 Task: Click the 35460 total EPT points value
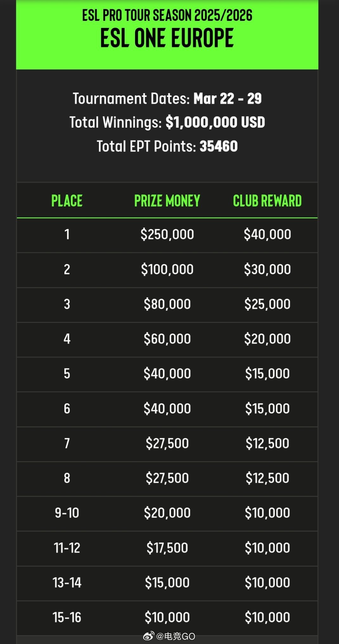[219, 146]
